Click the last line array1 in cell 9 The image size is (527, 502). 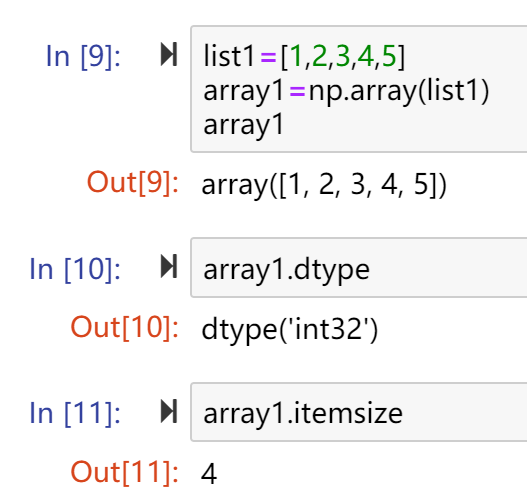tap(244, 125)
